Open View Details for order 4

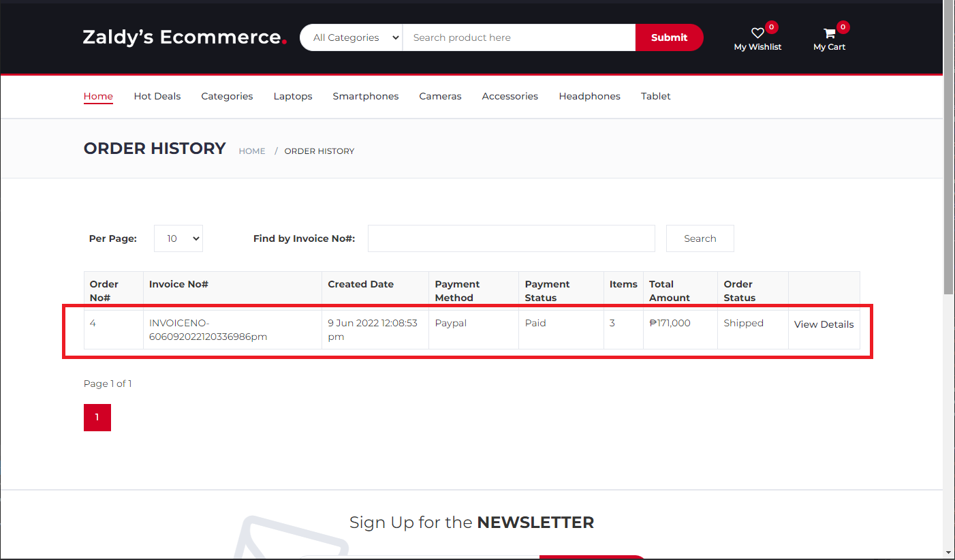click(824, 324)
